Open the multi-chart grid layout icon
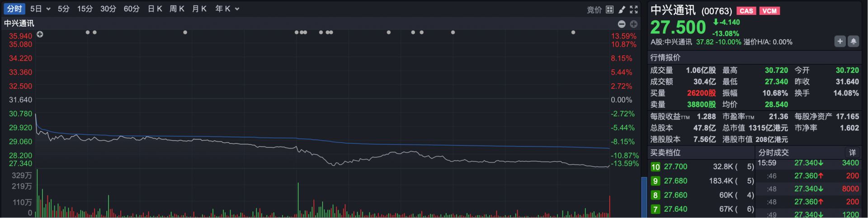Viewport: 868px width, 218px height. click(610, 9)
